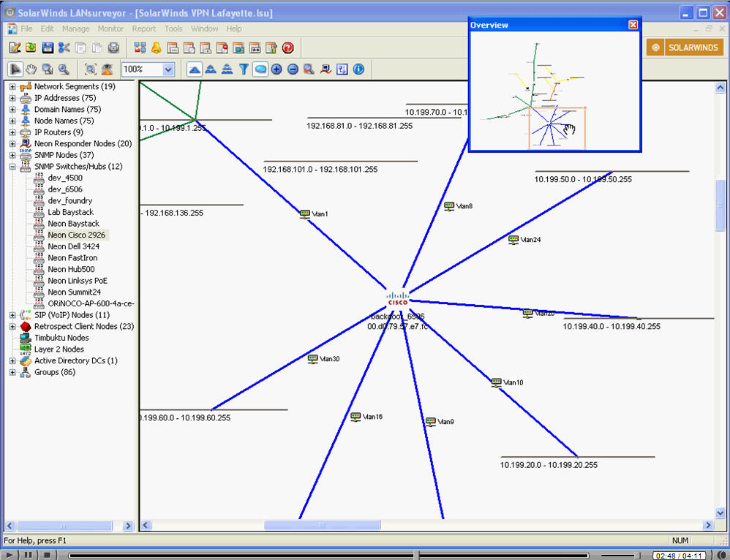730x560 pixels.
Task: Open the Report menu
Action: [x=144, y=29]
